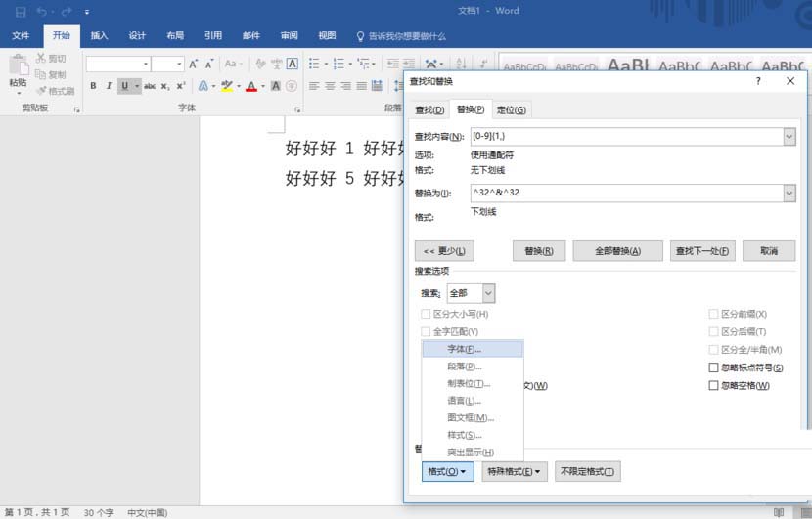Check the 忽略空格 option

coord(713,386)
